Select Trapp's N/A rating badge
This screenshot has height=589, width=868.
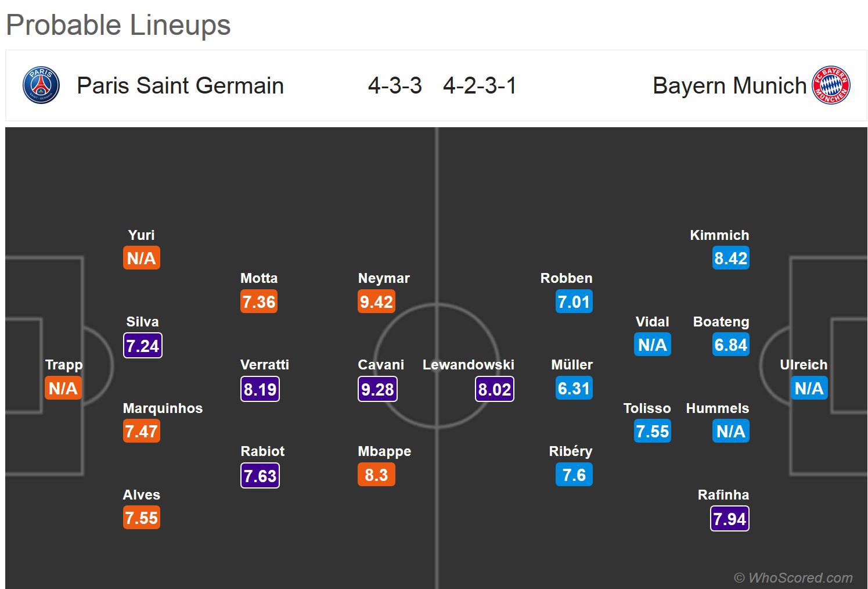(63, 389)
